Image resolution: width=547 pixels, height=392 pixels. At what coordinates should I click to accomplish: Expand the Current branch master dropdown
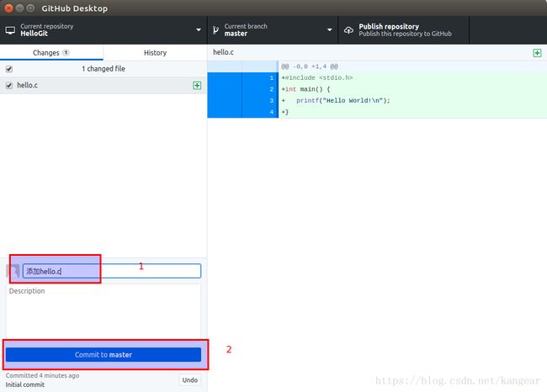[x=273, y=30]
